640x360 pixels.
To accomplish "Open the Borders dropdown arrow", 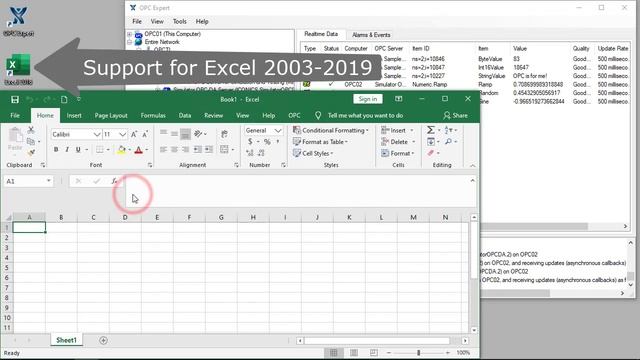I will pyautogui.click(x=108, y=150).
